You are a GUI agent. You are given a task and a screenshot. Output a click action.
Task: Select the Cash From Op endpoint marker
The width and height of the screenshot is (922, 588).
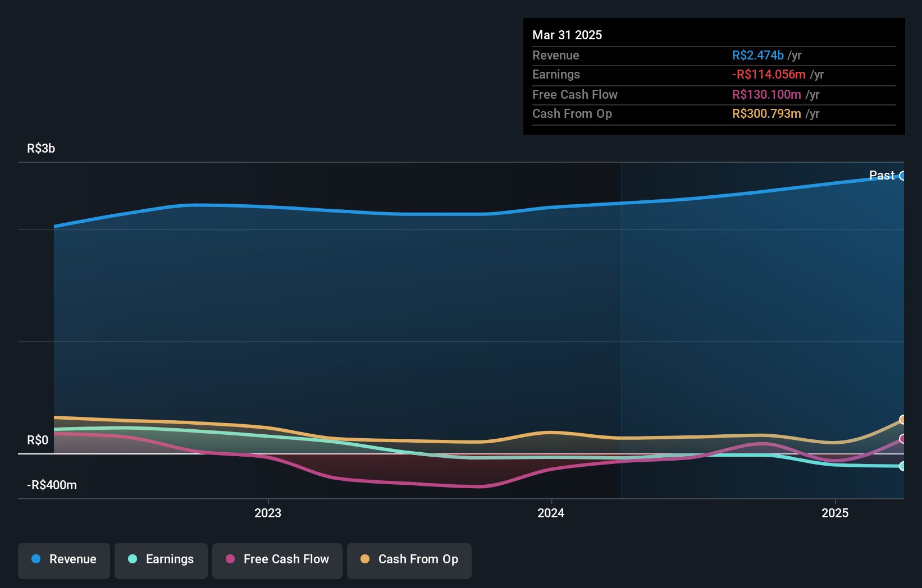tap(902, 420)
